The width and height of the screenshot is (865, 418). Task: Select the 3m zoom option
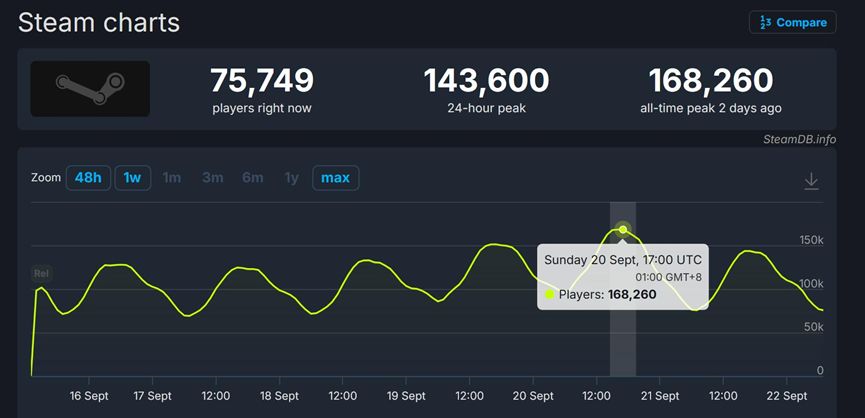point(212,178)
